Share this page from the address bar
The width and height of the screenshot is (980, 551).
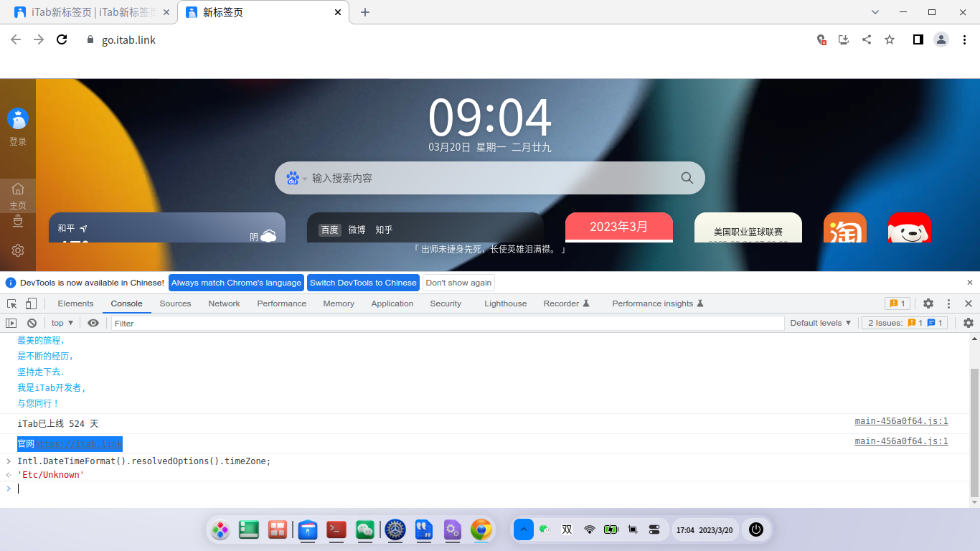[x=867, y=39]
